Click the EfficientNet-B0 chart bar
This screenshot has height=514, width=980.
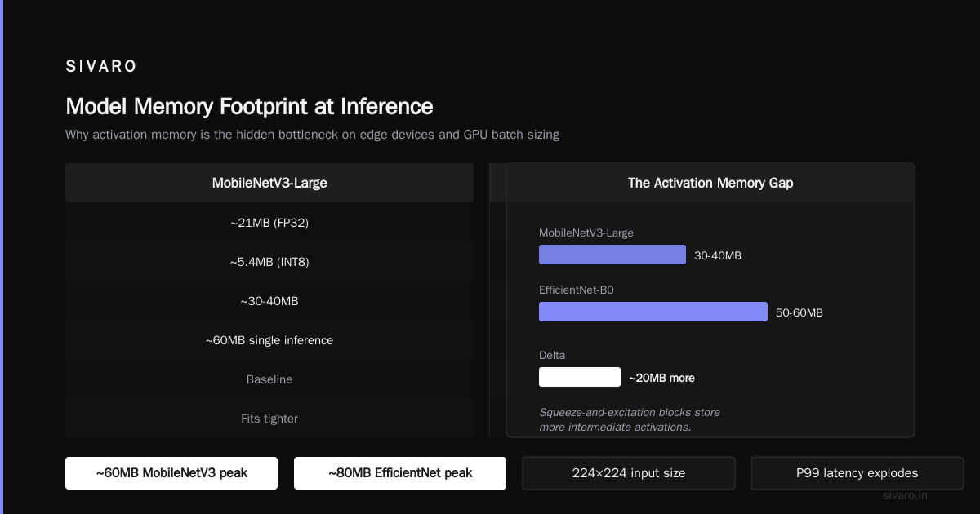(x=653, y=312)
